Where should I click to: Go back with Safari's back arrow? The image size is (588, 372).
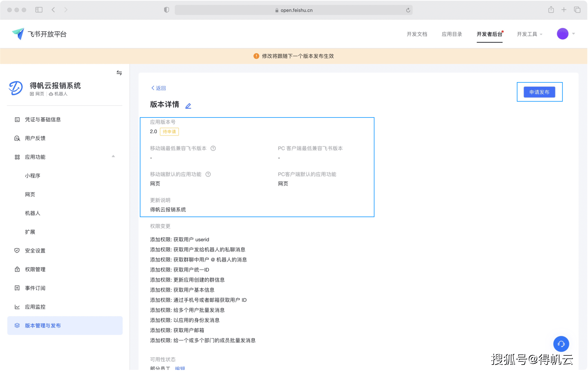click(x=53, y=10)
